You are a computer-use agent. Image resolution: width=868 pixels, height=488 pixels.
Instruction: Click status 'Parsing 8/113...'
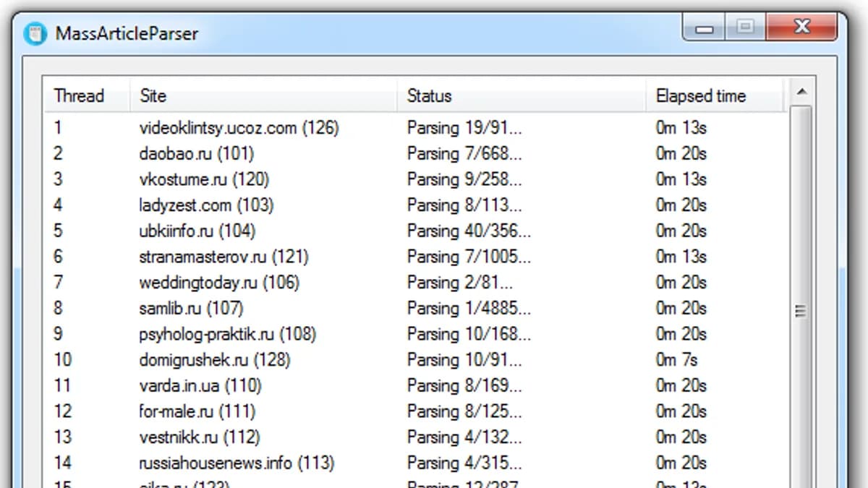click(464, 205)
